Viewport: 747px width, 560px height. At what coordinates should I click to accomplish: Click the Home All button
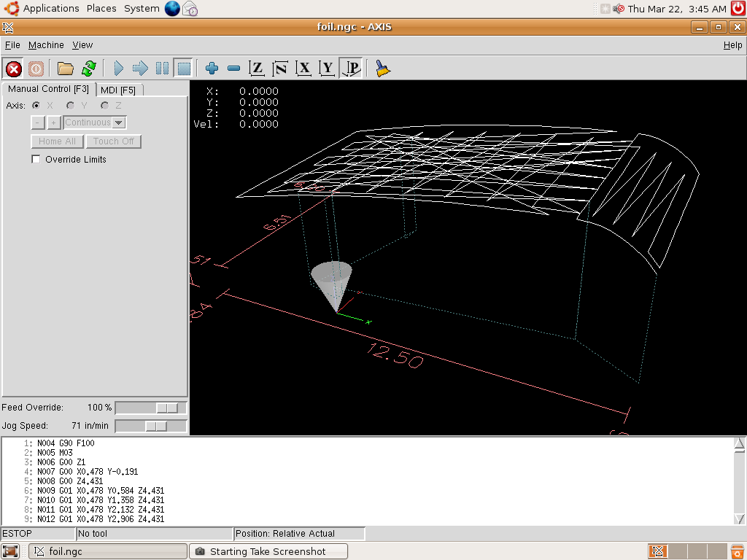(57, 141)
